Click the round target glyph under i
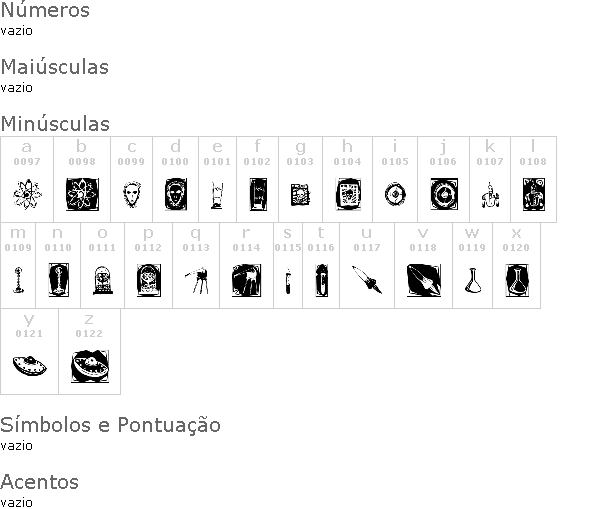Image resolution: width=590 pixels, height=509 pixels. point(395,194)
